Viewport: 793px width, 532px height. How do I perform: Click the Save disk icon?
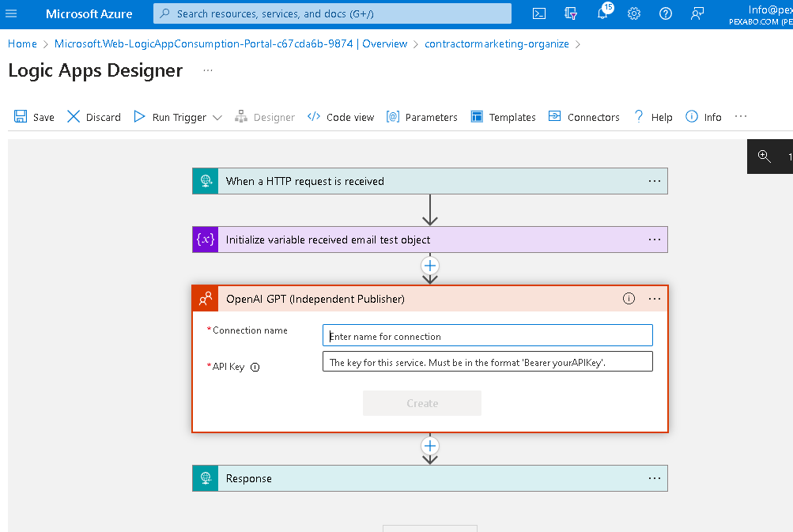pyautogui.click(x=21, y=117)
